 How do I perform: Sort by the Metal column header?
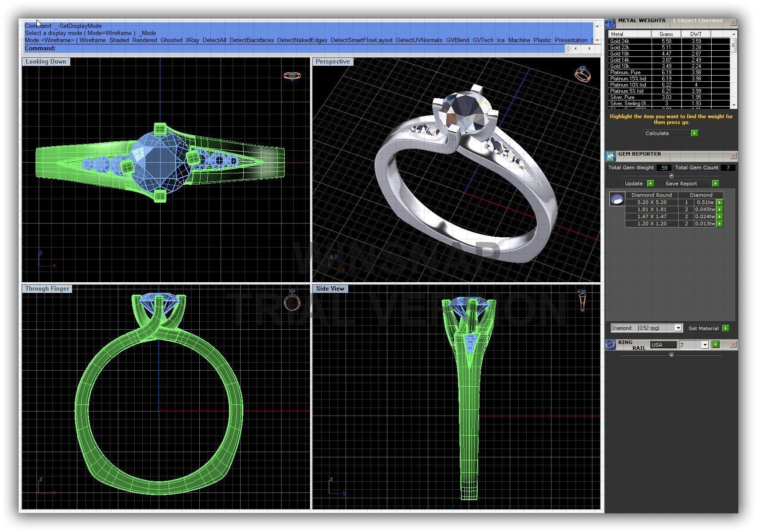click(630, 34)
